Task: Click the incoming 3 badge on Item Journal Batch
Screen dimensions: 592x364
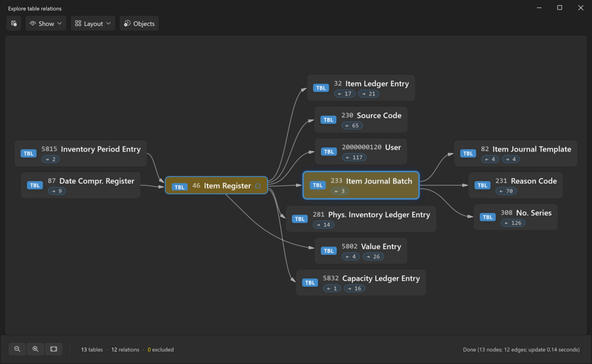Action: 340,191
